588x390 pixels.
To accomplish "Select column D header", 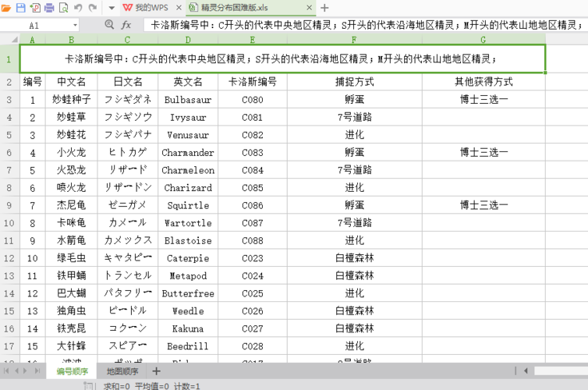I will [x=188, y=39].
